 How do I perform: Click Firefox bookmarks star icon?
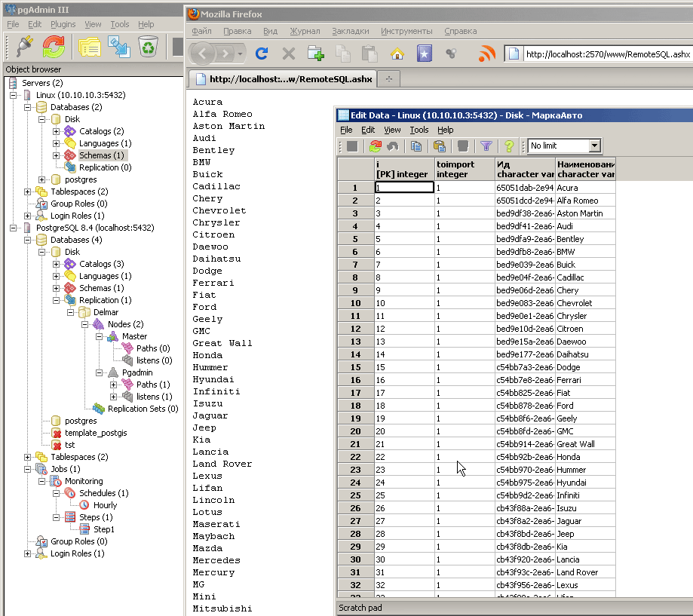pyautogui.click(x=425, y=54)
